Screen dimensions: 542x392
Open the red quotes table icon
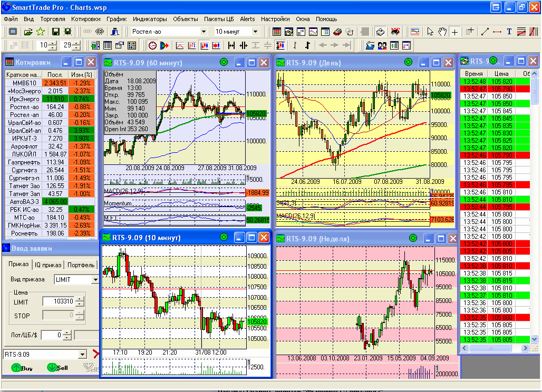click(276, 32)
